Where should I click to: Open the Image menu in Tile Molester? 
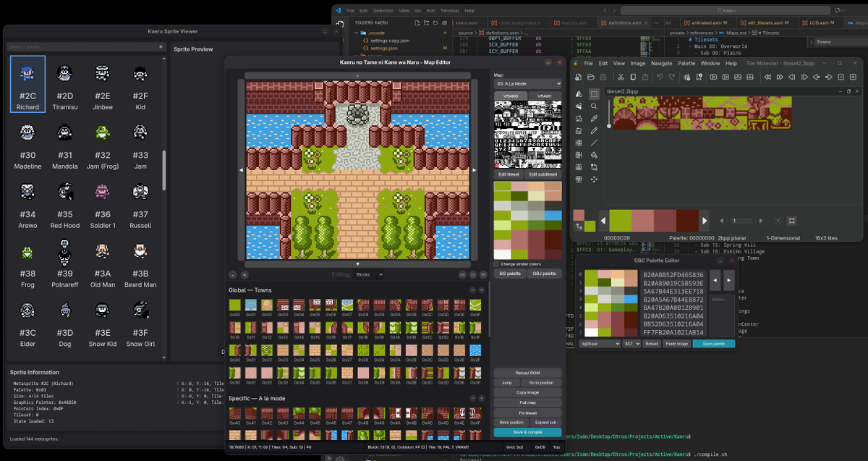[638, 63]
